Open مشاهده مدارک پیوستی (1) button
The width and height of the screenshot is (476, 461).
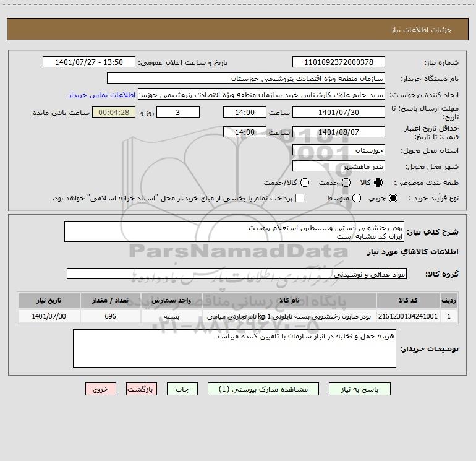coord(263,389)
